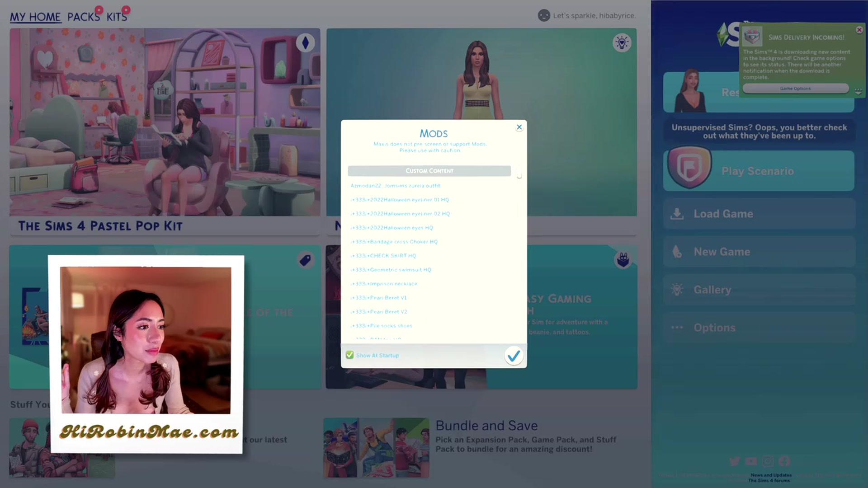Viewport: 868px width, 488px height.
Task: Click the Play Scenario shield flag icon
Action: click(689, 168)
